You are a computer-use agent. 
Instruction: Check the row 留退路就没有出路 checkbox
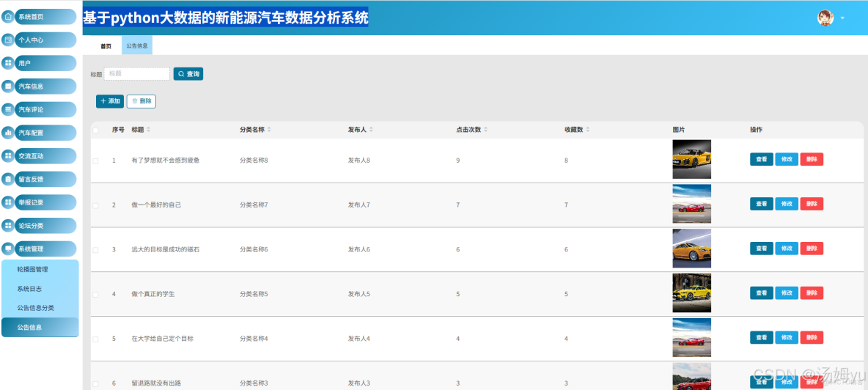95,383
